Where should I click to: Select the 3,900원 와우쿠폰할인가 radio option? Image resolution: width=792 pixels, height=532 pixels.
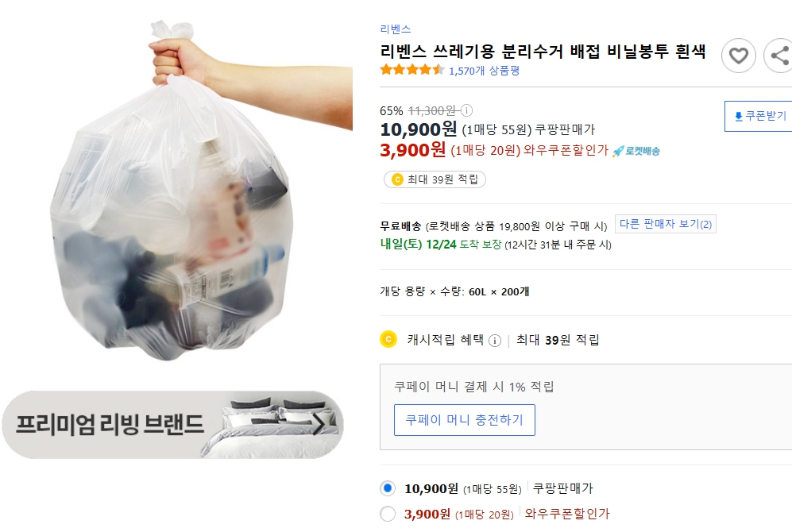(388, 514)
